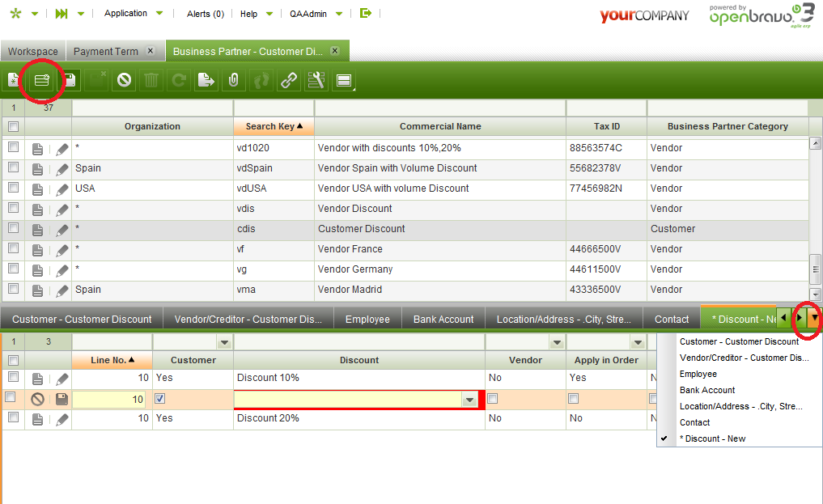Open the Employee subtab
The width and height of the screenshot is (823, 504).
(367, 319)
